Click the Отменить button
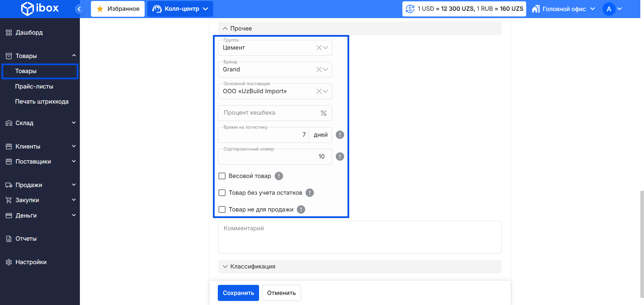 pyautogui.click(x=281, y=293)
